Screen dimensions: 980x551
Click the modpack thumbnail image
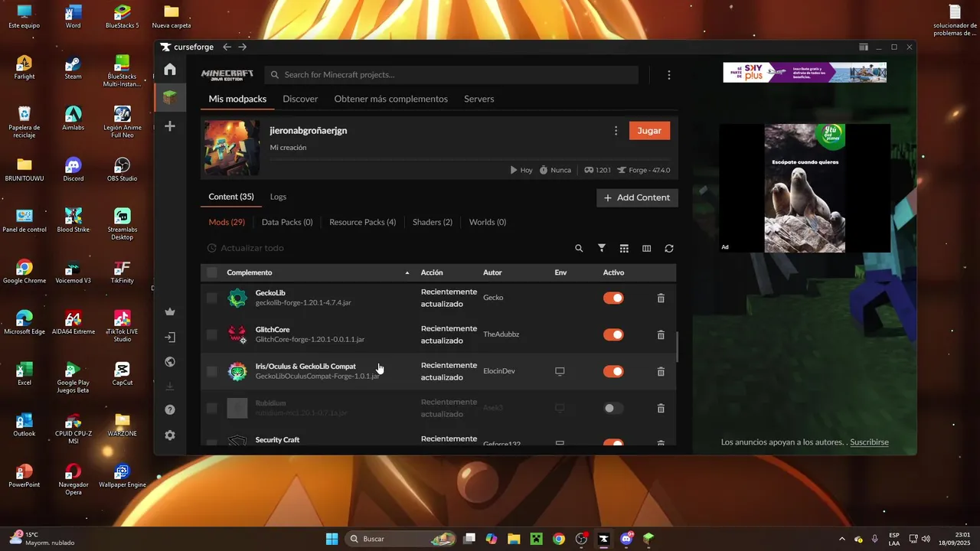pyautogui.click(x=232, y=148)
